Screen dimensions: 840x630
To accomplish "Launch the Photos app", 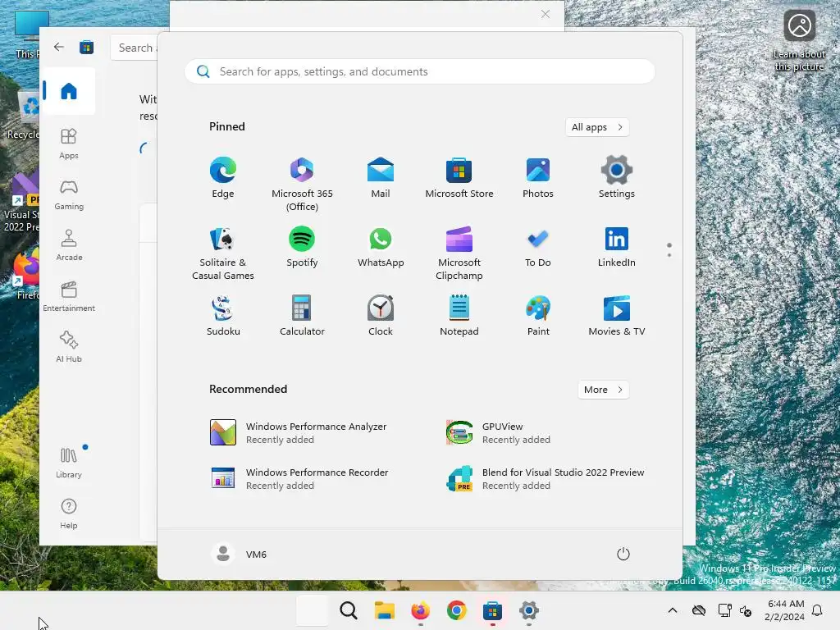I will (538, 178).
